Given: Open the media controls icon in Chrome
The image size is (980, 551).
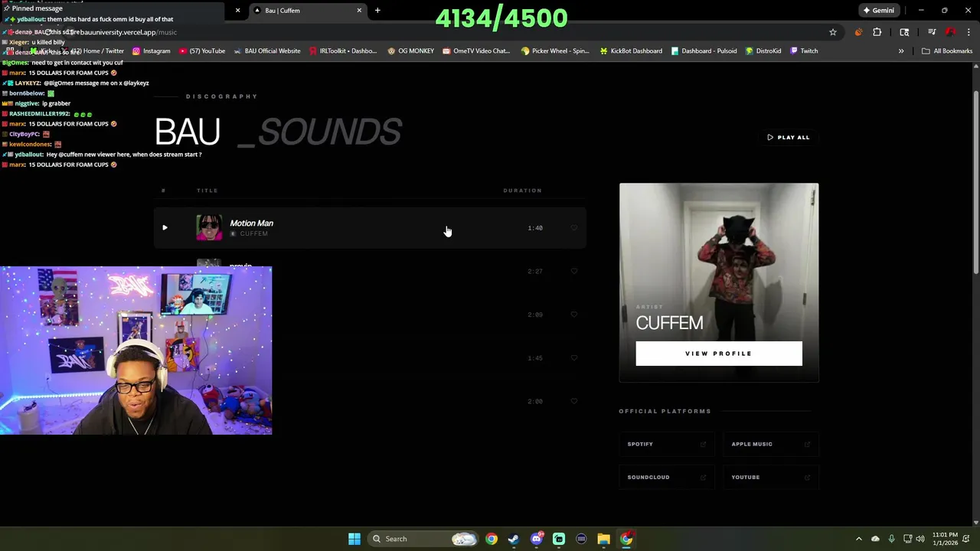Looking at the screenshot, I should pos(932,32).
